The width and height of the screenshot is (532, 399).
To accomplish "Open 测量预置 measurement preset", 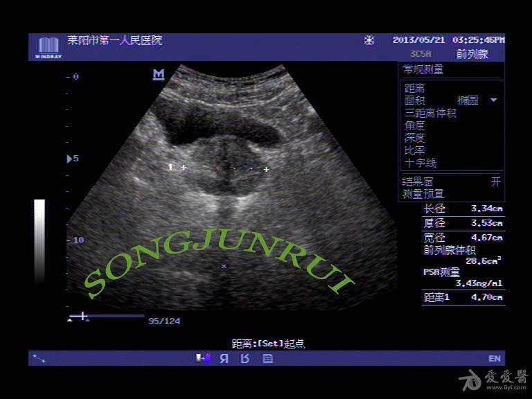I will tap(423, 194).
